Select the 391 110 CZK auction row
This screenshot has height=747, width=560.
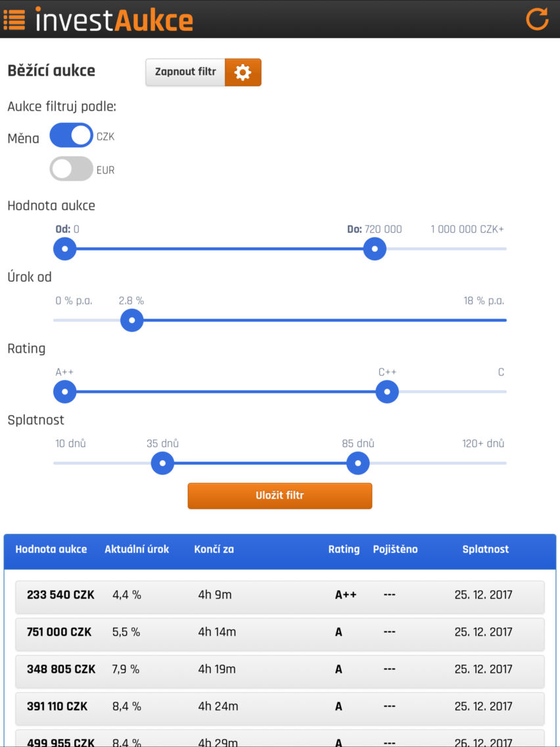(279, 709)
